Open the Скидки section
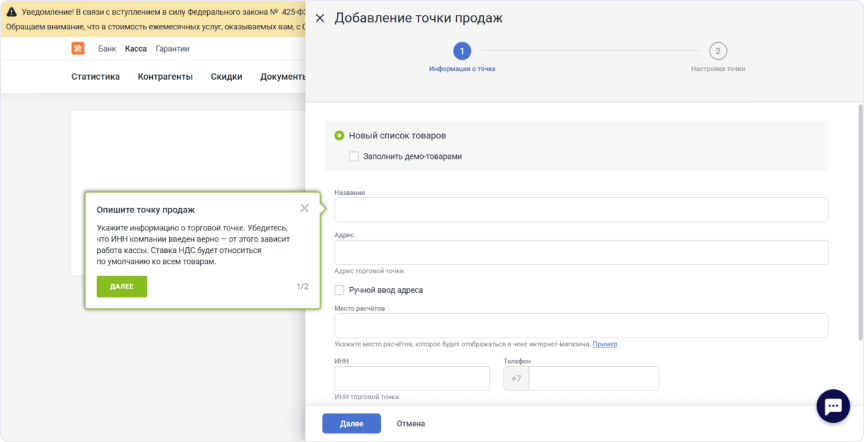Image resolution: width=864 pixels, height=442 pixels. pyautogui.click(x=226, y=76)
